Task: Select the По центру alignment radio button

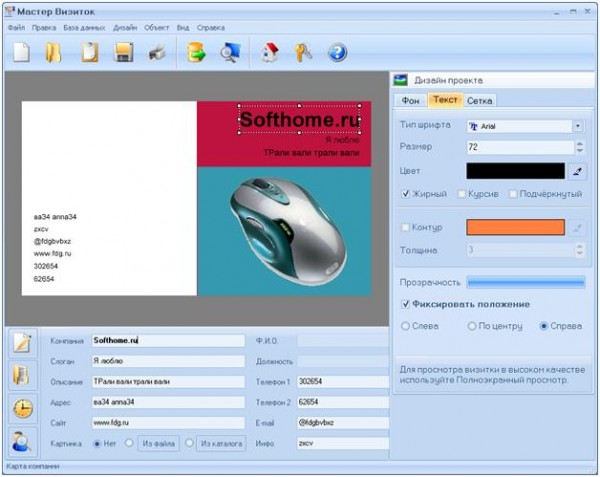Action: click(472, 326)
